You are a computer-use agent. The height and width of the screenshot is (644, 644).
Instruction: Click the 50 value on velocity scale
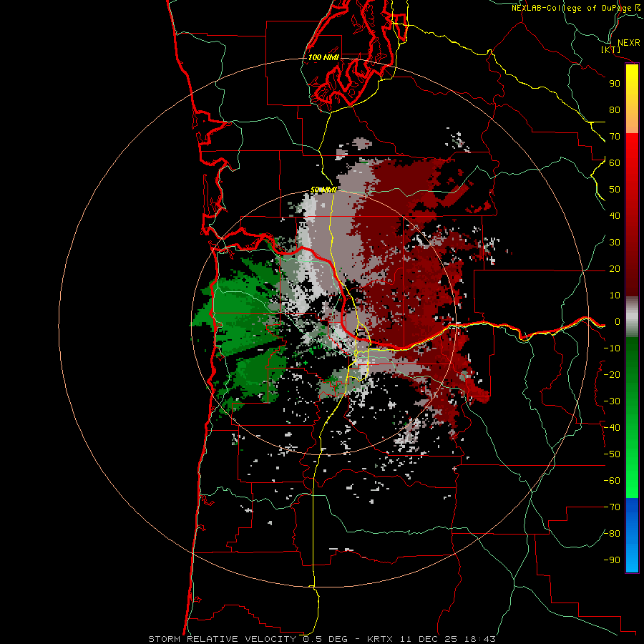(615, 190)
